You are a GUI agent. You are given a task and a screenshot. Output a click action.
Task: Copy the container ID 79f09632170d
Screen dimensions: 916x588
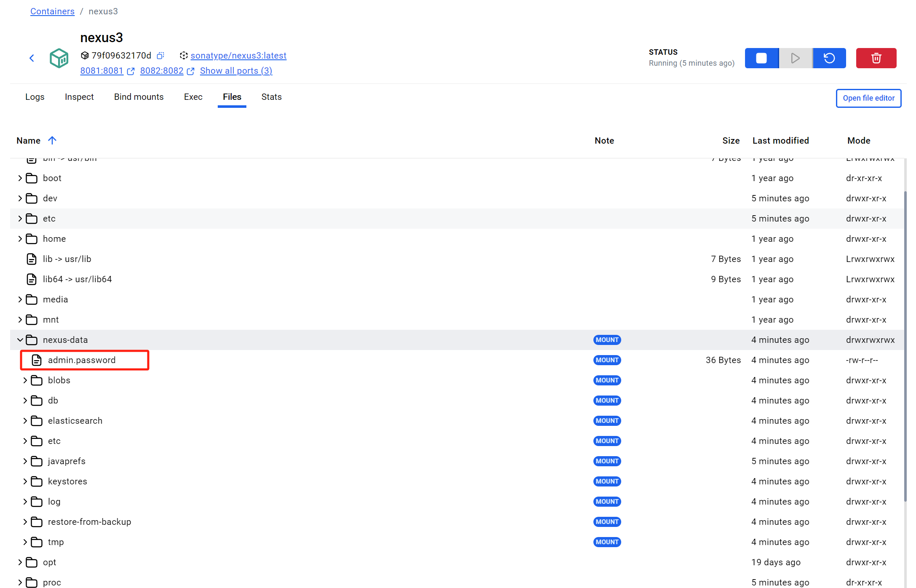[160, 56]
